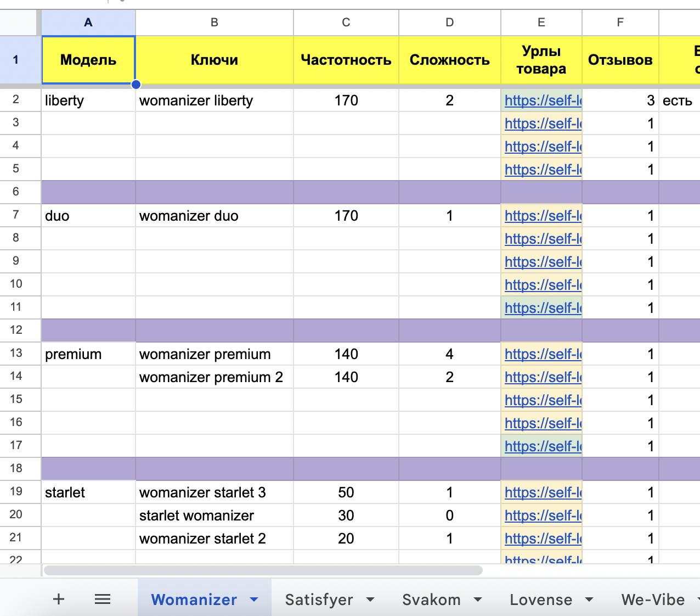Image resolution: width=700 pixels, height=616 pixels.
Task: Open the product link in row 19
Action: (543, 492)
